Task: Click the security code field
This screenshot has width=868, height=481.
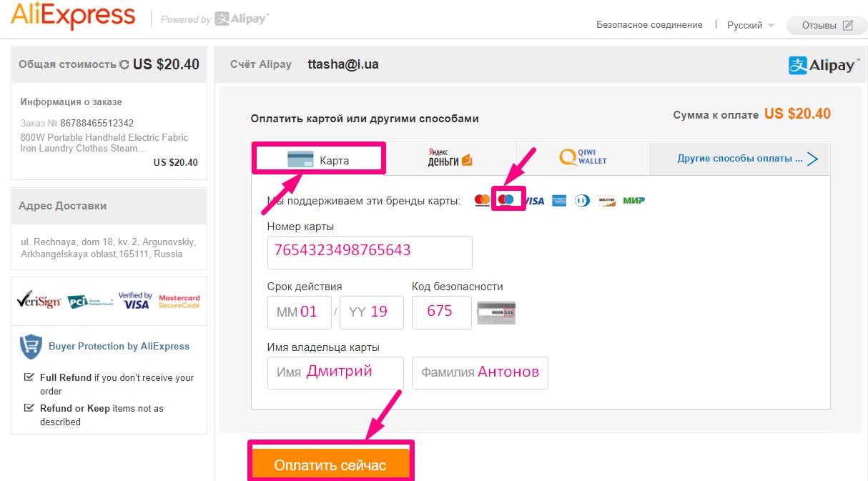Action: tap(442, 312)
